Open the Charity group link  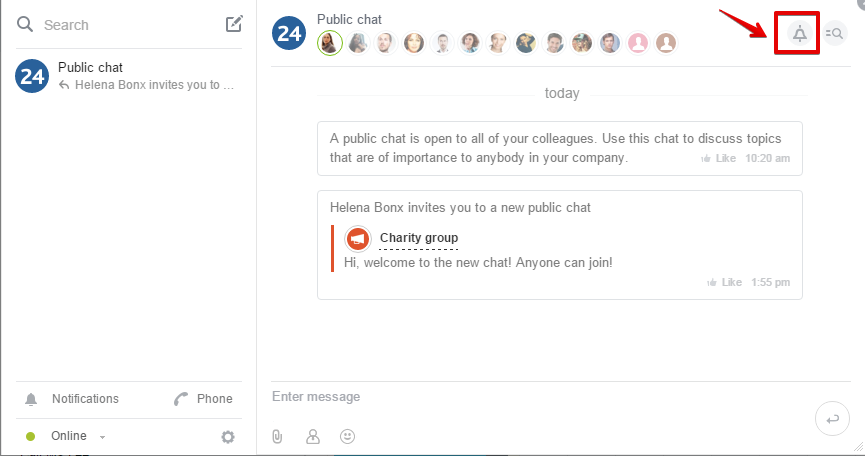(x=419, y=238)
